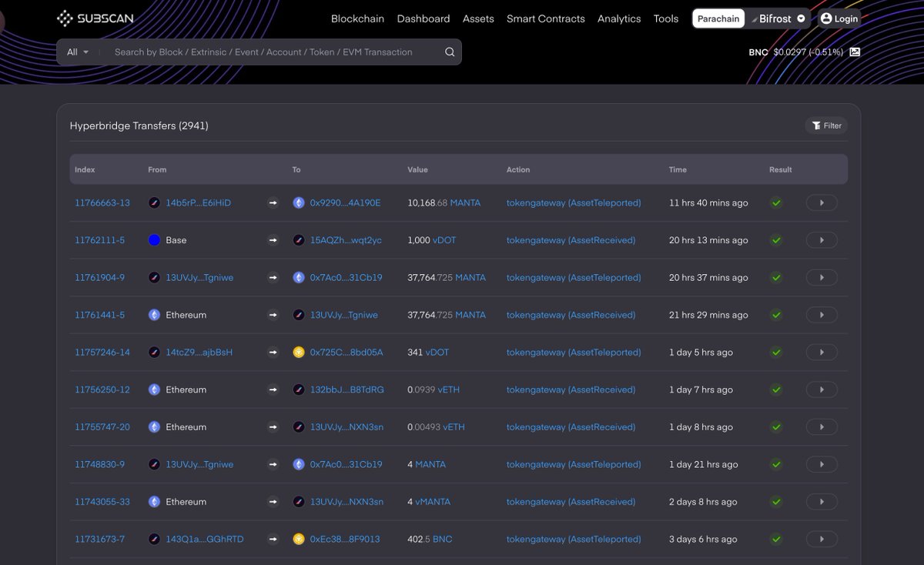
Task: Click BNB chain icon beside 0xEc38...8F9013
Action: (299, 540)
